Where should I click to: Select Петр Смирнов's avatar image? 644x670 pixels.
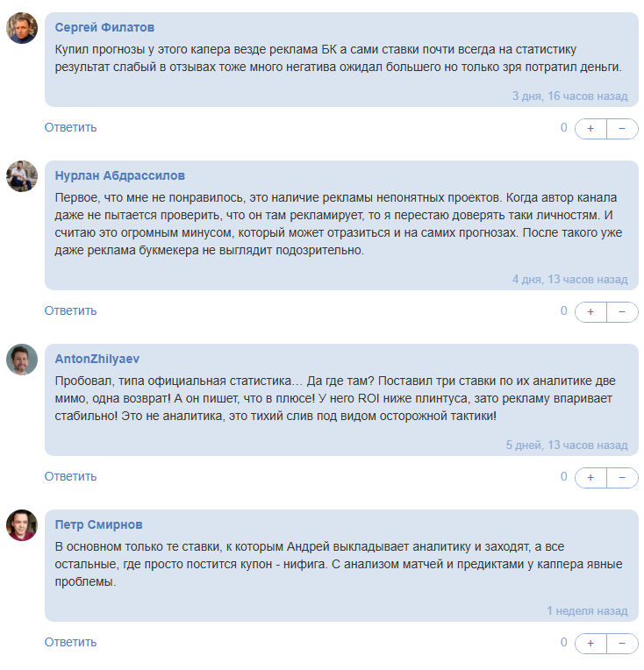tap(22, 524)
